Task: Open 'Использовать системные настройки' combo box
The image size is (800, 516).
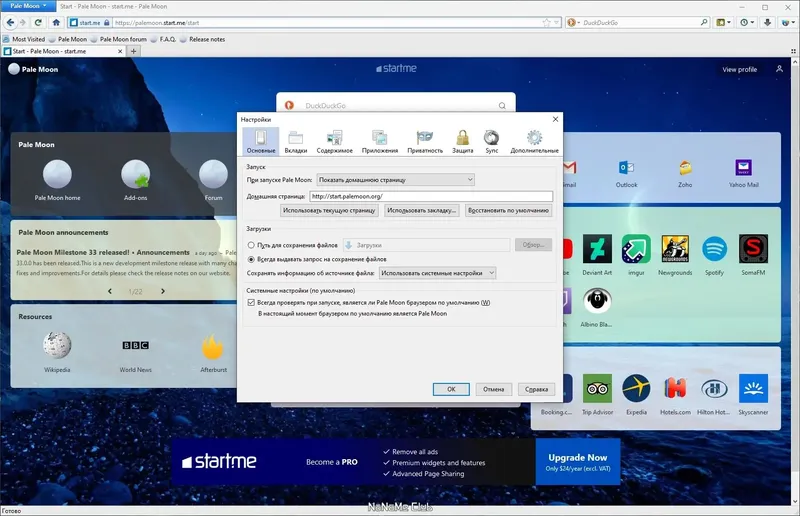Action: [437, 273]
